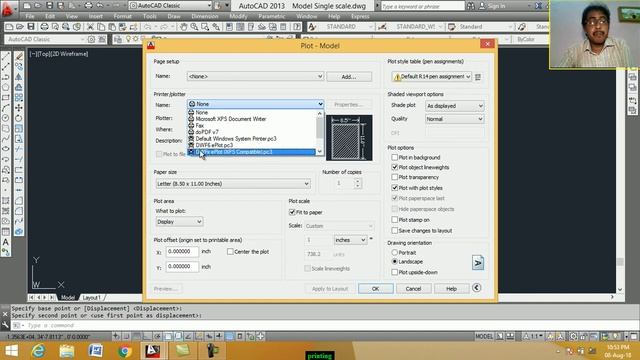The height and width of the screenshot is (360, 640).
Task: Select the Line tool in the Draw toolbar
Action: tap(6, 56)
